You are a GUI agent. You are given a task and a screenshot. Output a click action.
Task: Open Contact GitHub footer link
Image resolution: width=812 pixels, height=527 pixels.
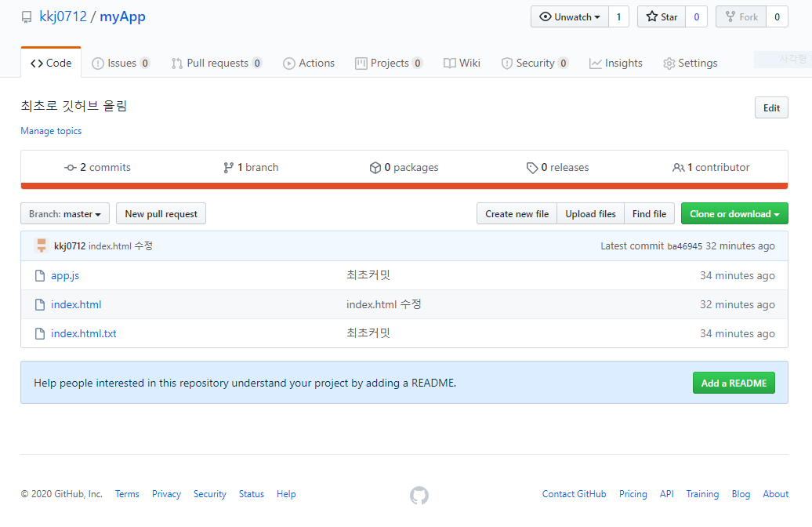coord(574,494)
